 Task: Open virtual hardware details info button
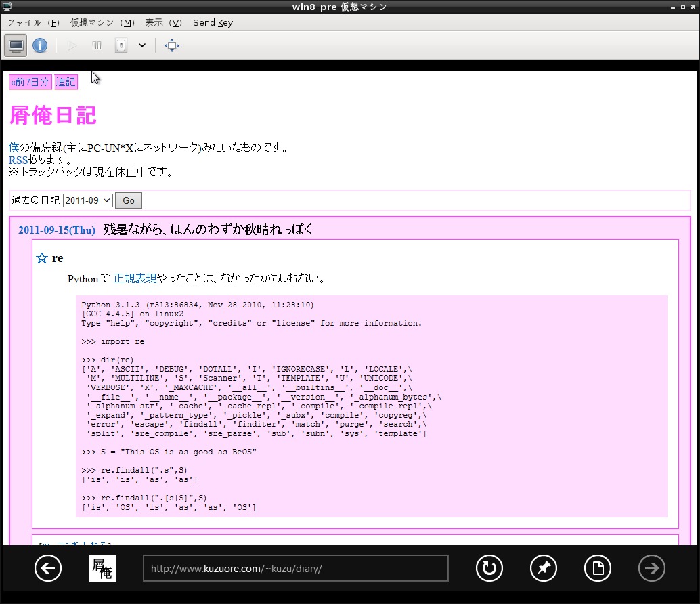[40, 45]
